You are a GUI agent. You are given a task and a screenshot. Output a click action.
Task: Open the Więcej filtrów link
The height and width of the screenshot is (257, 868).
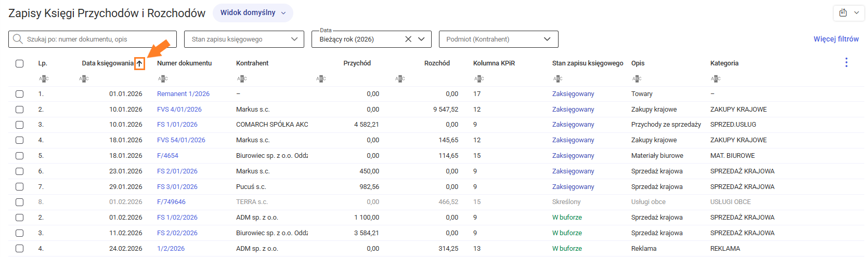click(836, 39)
